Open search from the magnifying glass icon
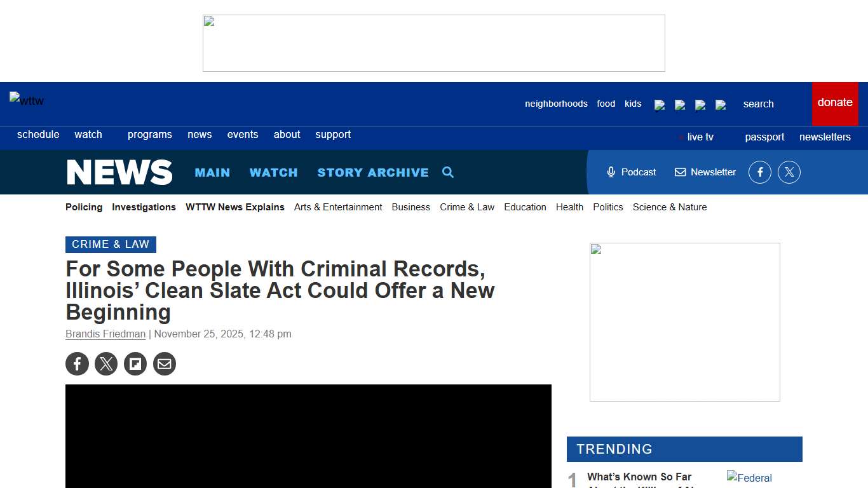This screenshot has height=488, width=868. pyautogui.click(x=448, y=172)
